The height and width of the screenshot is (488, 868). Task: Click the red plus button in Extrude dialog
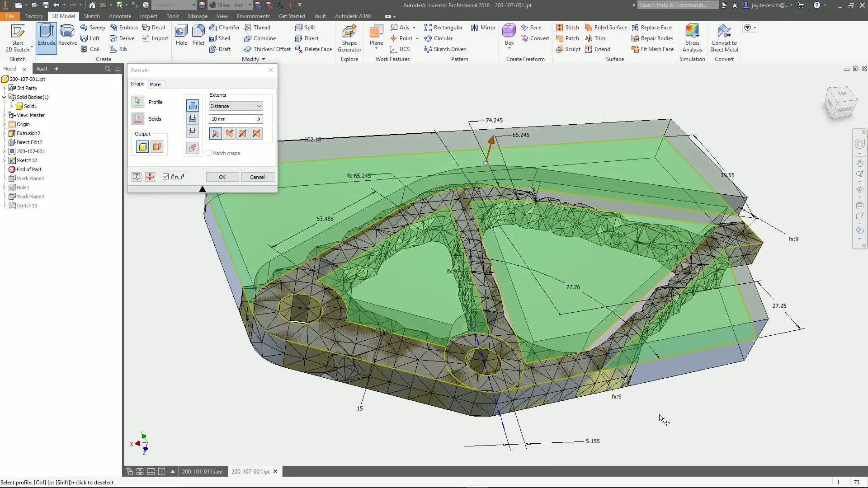pos(150,177)
